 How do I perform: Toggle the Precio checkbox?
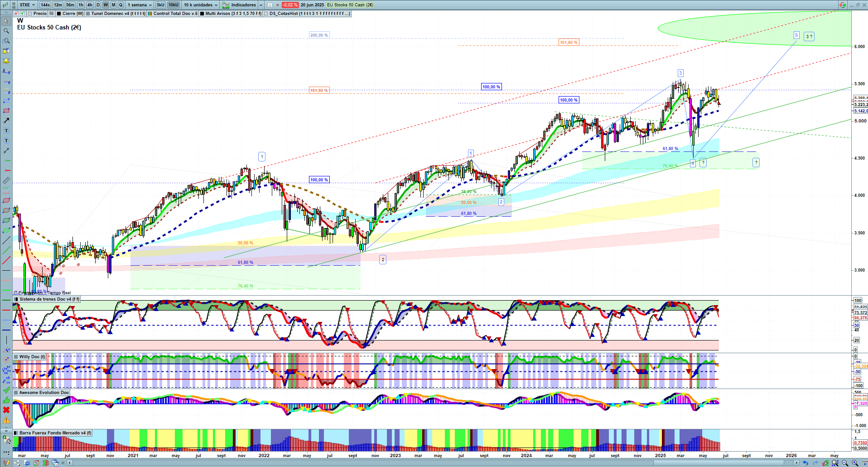point(30,14)
